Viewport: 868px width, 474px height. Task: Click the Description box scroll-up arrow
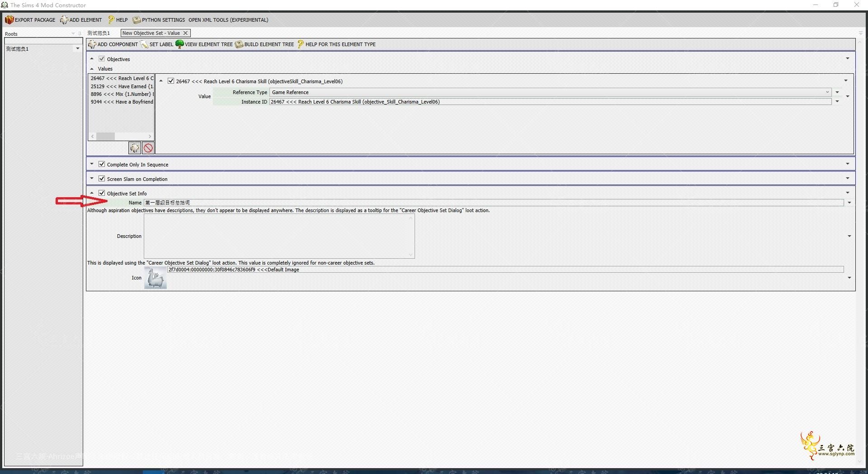[x=411, y=218]
